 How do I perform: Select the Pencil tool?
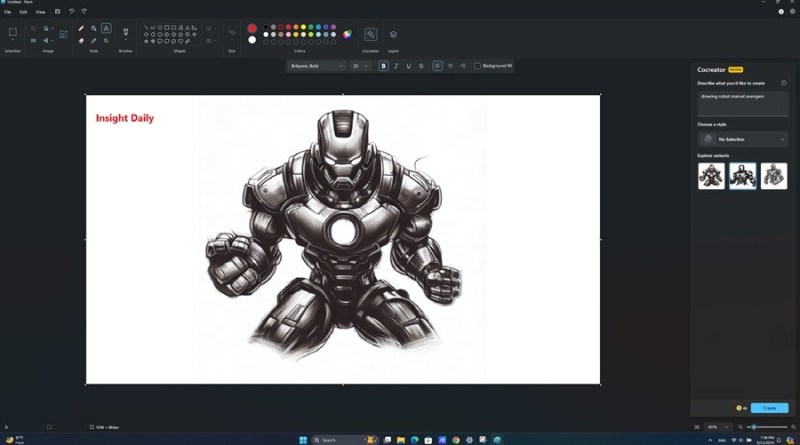point(81,28)
